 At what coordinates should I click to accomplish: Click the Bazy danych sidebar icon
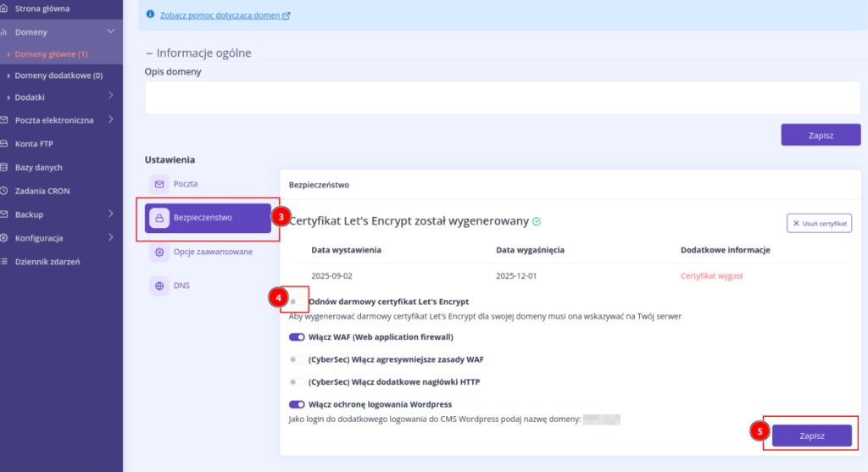pos(4,168)
